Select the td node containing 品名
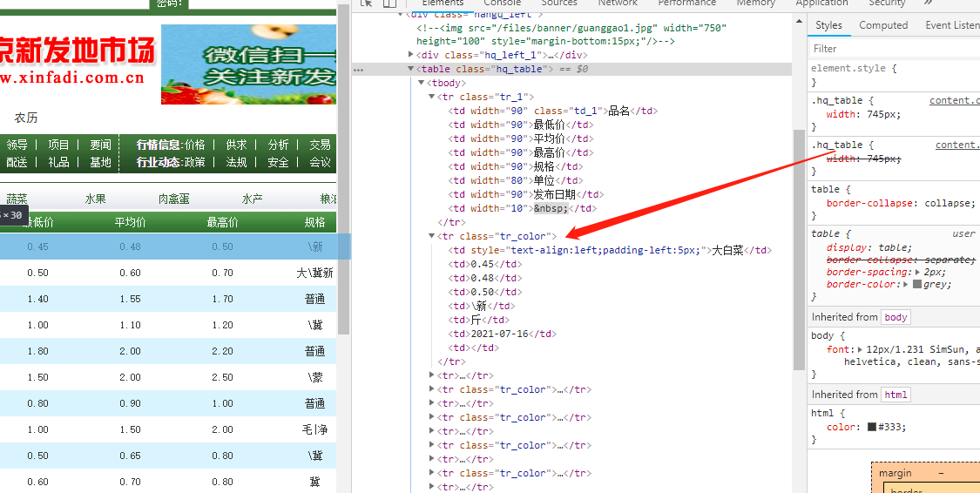This screenshot has width=980, height=493. click(x=552, y=111)
